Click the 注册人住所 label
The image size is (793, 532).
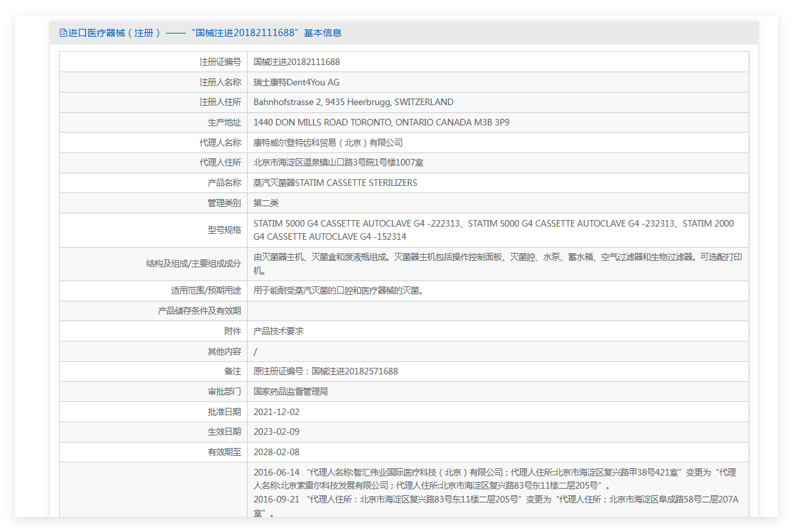pyautogui.click(x=220, y=102)
